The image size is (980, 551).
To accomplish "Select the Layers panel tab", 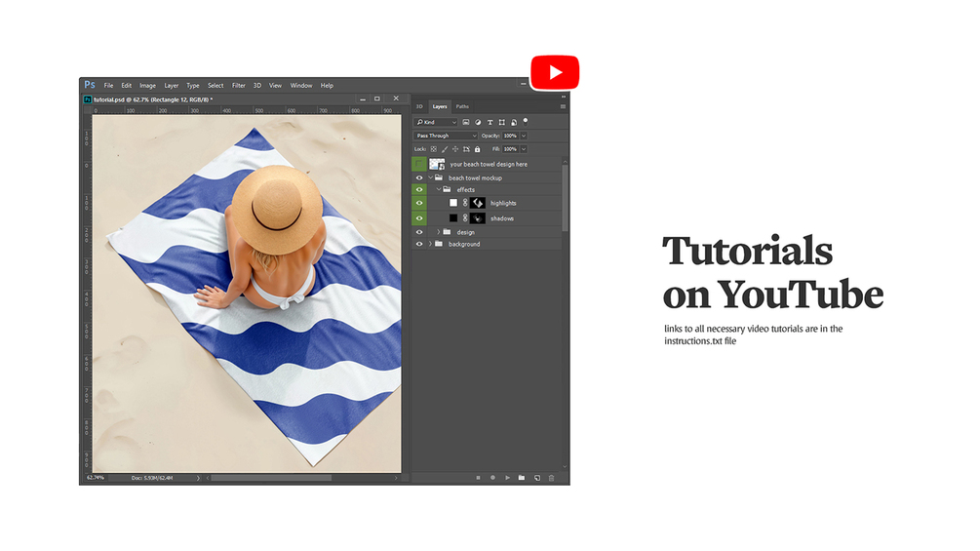I will pyautogui.click(x=440, y=107).
